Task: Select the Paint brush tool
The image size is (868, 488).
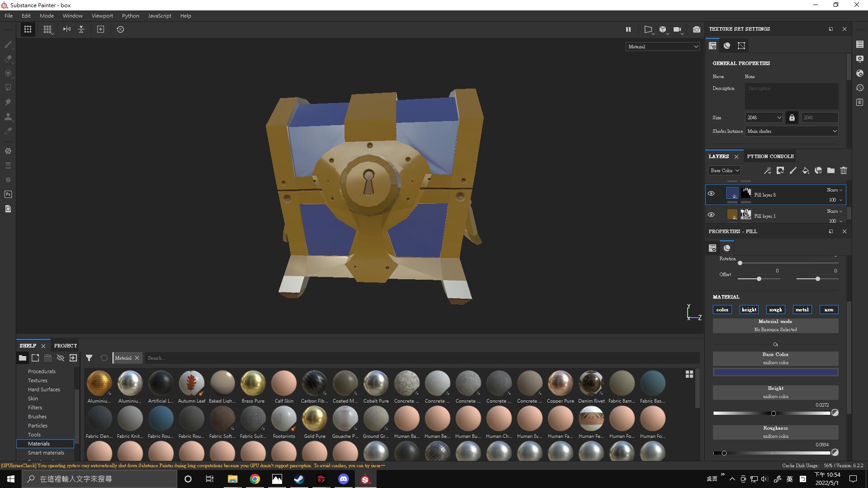Action: click(8, 45)
